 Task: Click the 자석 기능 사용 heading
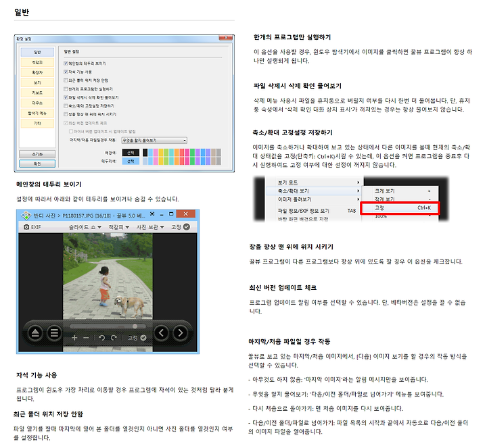point(37,375)
